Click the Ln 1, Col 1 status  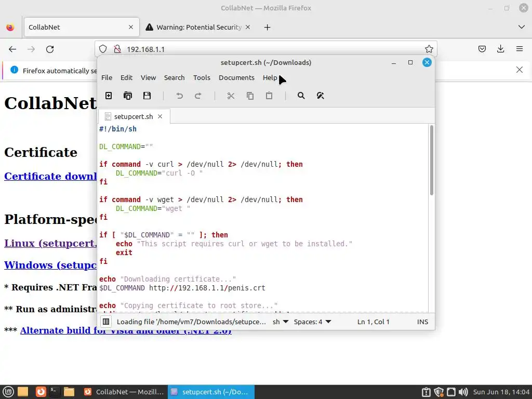point(373,322)
